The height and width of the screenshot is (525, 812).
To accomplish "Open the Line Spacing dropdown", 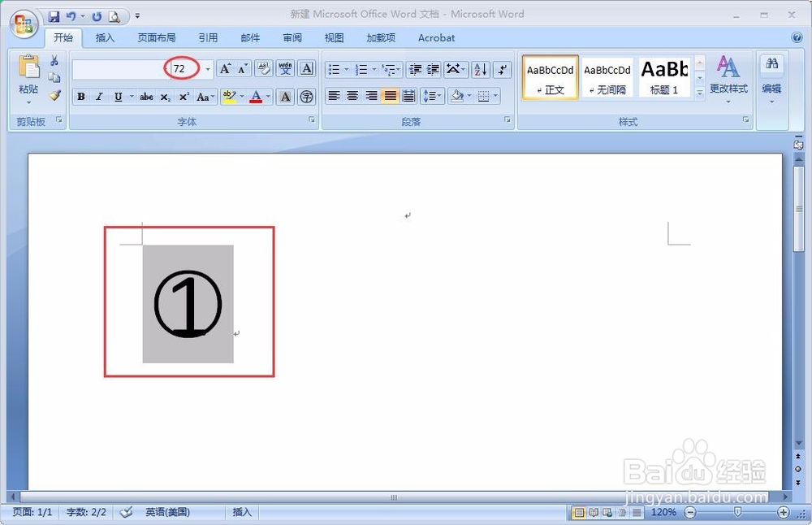I will [x=439, y=96].
